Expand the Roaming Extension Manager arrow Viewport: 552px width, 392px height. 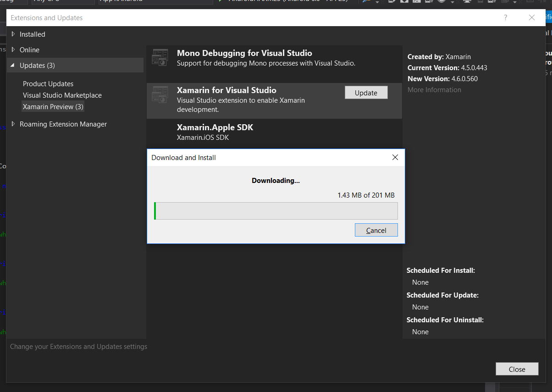tap(13, 124)
